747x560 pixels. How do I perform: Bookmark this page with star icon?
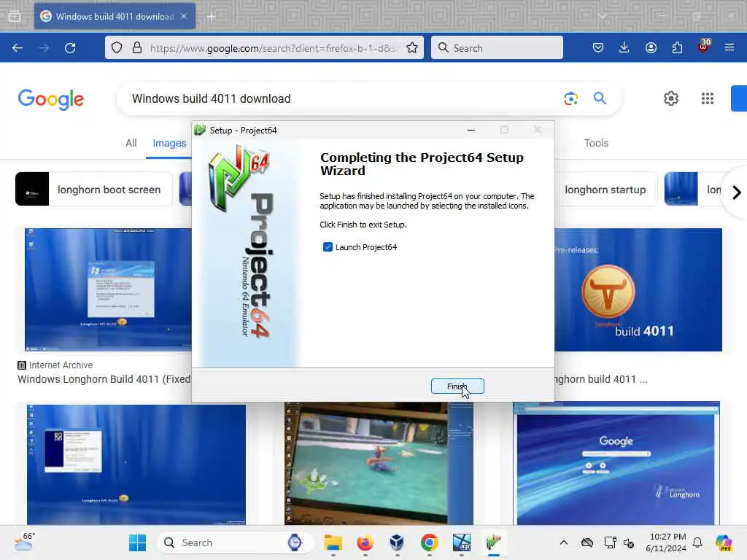[x=412, y=47]
